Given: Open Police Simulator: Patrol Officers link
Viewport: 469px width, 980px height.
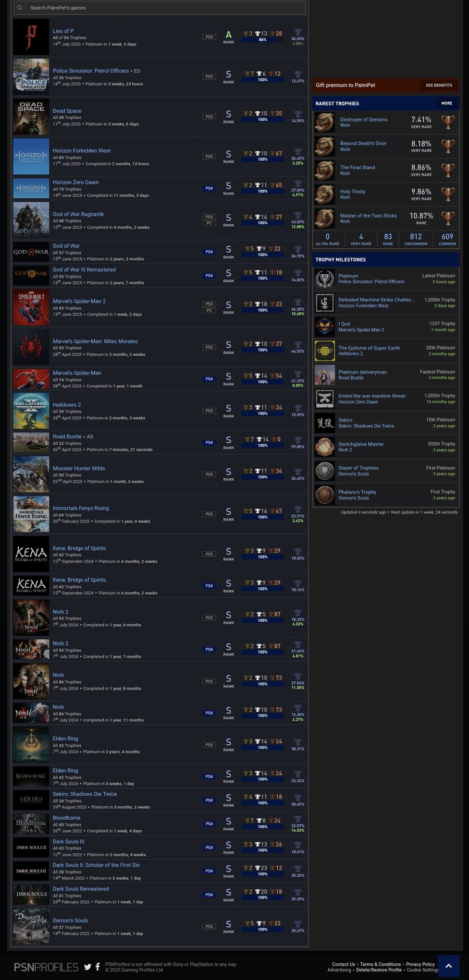Looking at the screenshot, I should (91, 71).
